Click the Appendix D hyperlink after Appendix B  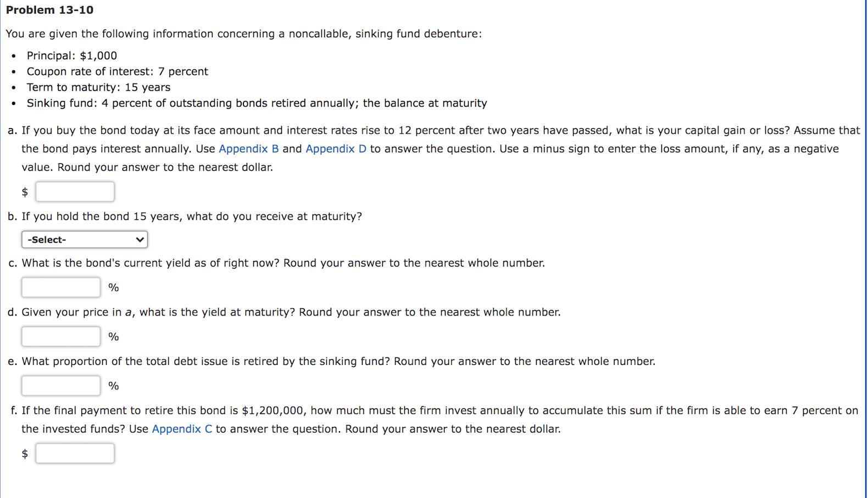point(336,148)
